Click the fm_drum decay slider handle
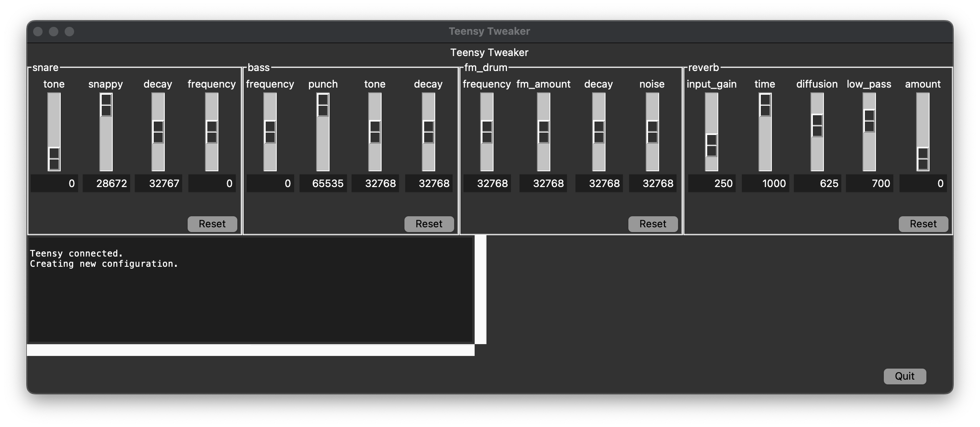Viewport: 980px width, 427px height. tap(599, 132)
